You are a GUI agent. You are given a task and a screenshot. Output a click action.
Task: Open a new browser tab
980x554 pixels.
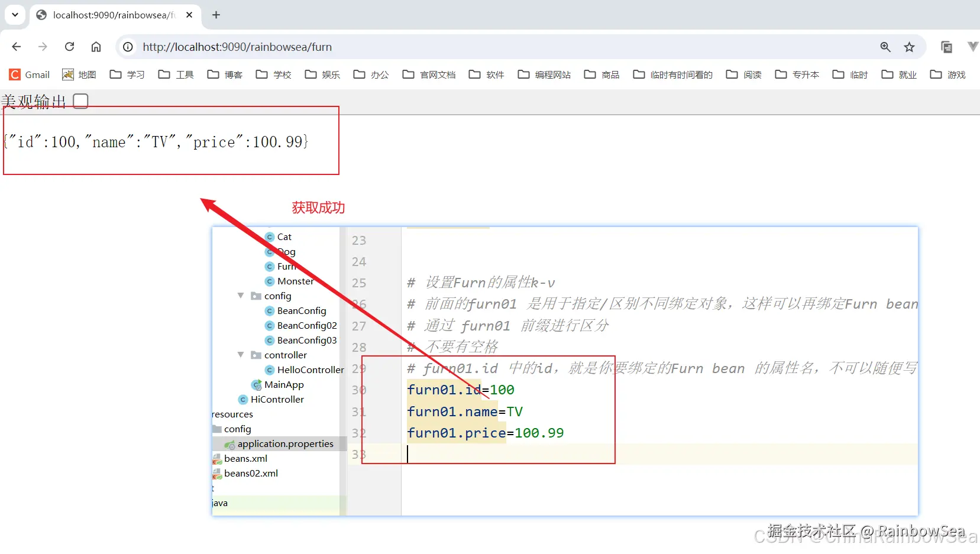coord(216,15)
